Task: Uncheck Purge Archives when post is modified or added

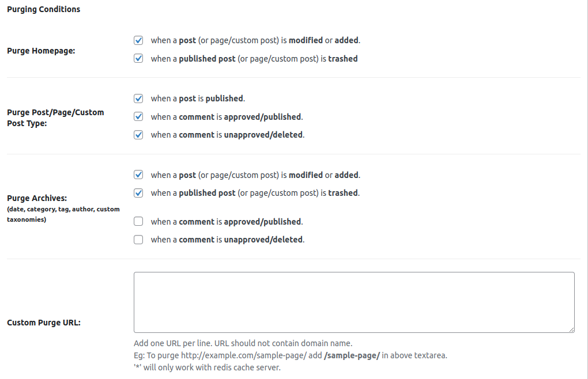Action: click(x=138, y=175)
